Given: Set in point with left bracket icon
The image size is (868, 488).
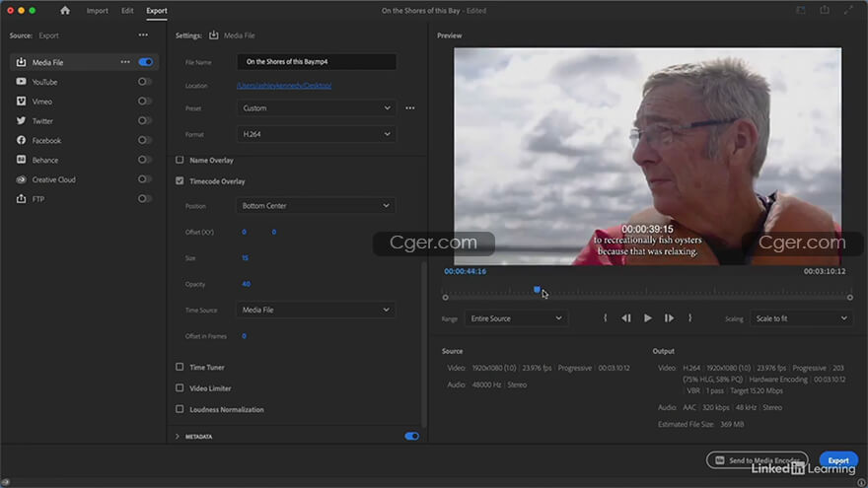Looking at the screenshot, I should point(605,318).
